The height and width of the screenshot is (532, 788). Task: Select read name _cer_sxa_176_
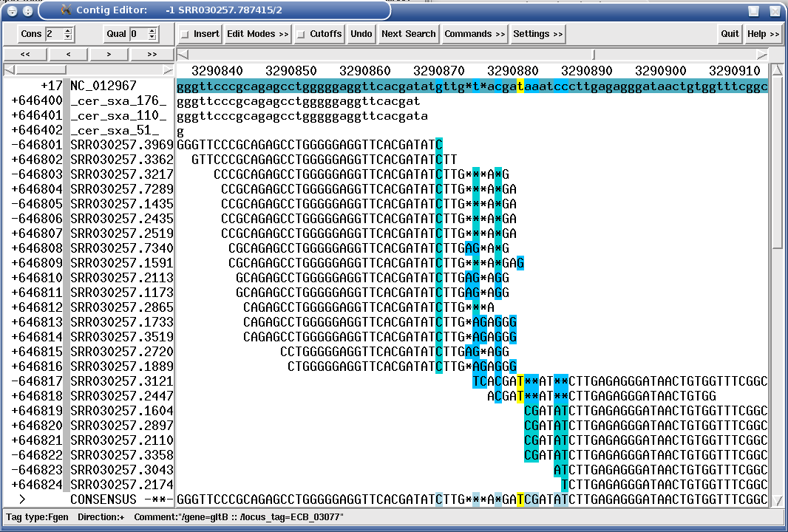[118, 100]
